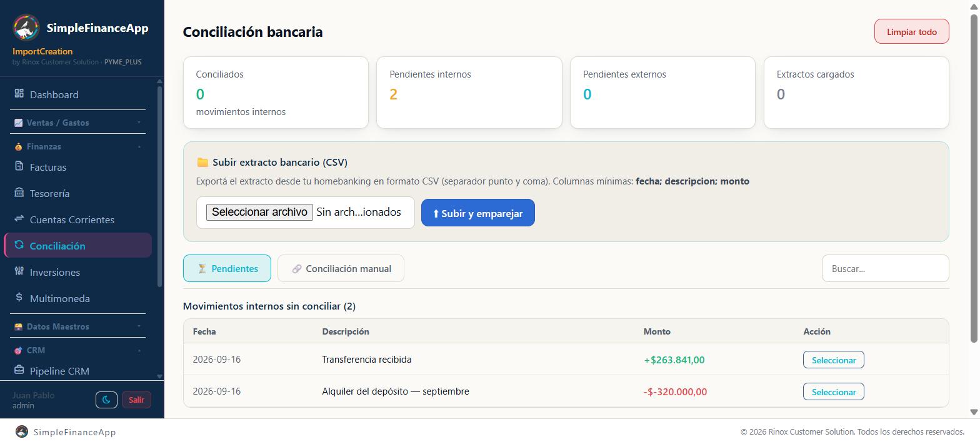Open Inversiones in the sidebar
Viewport: 980px width, 444px height.
pos(77,272)
